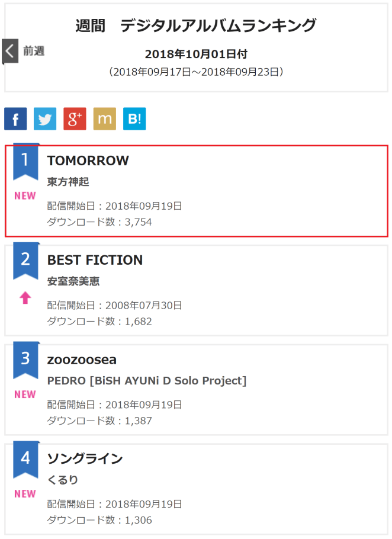Click the rank 4 ribbon badge
Screen dimensions: 392x539
[x=25, y=459]
